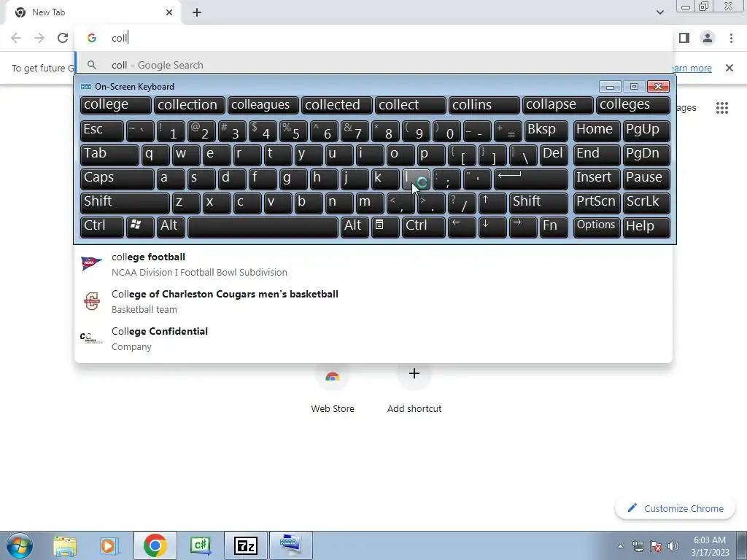This screenshot has width=747, height=560.
Task: Tap the Windows logo key
Action: coord(139,226)
